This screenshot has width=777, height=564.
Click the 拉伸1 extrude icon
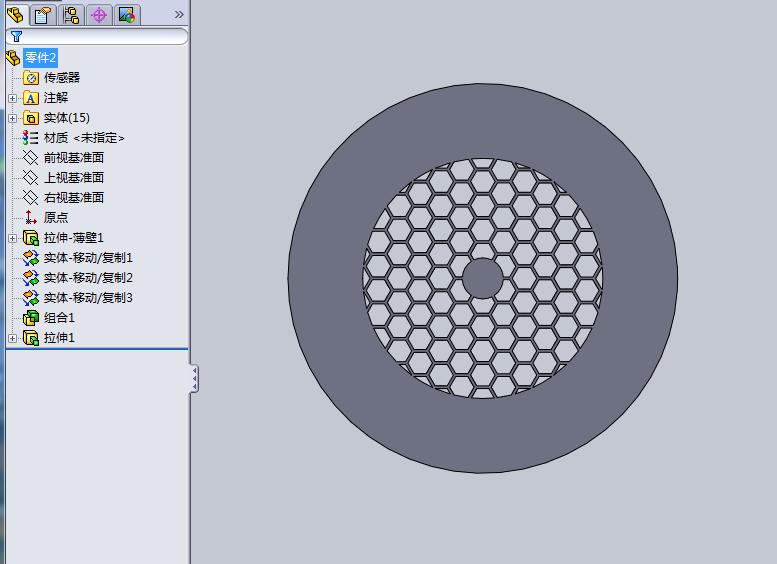point(31,338)
